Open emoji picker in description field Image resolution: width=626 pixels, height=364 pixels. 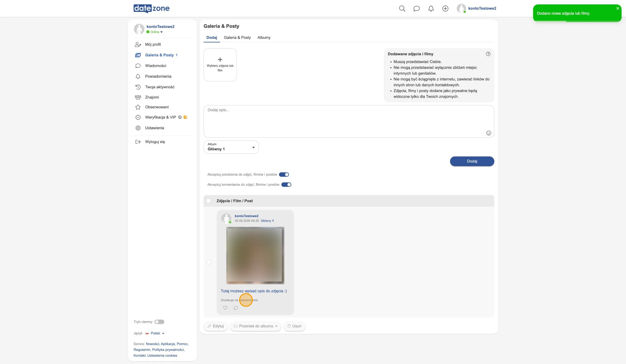point(488,133)
